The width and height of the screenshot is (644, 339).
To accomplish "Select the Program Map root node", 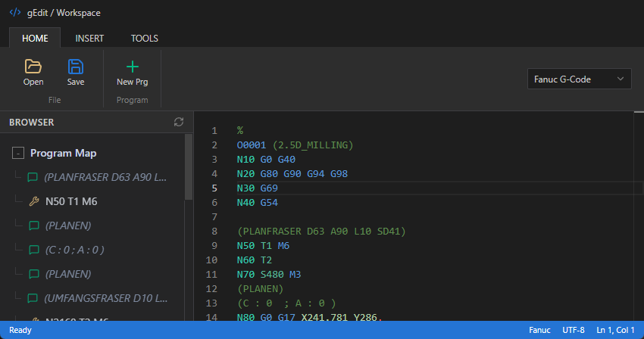I will [63, 153].
